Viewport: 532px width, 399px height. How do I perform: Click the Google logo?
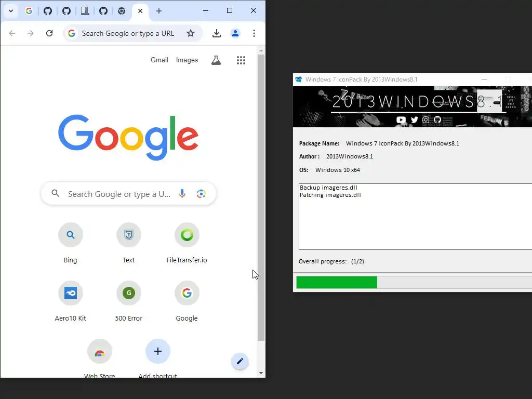128,137
